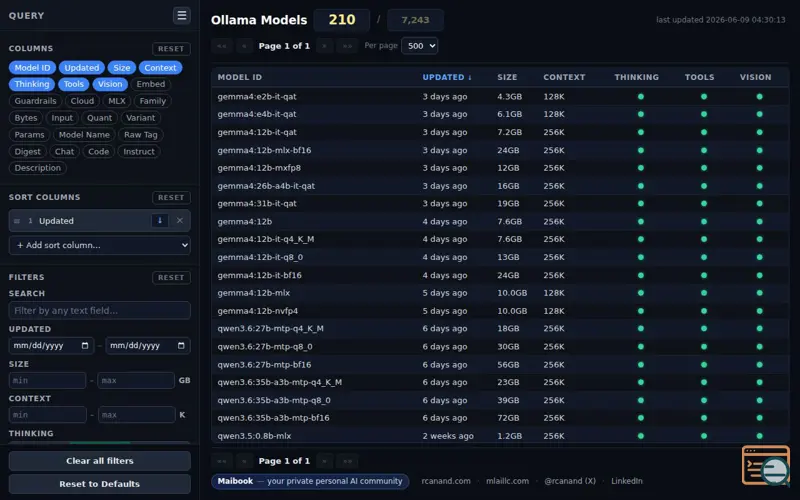Click the 72GB size cell
This screenshot has height=500, width=800.
508,418
